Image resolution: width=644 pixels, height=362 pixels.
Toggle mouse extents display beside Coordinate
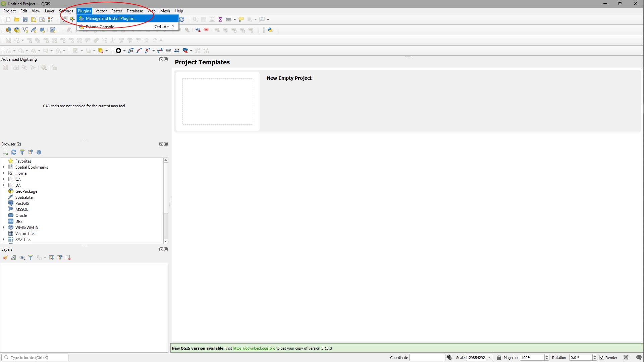point(449,357)
